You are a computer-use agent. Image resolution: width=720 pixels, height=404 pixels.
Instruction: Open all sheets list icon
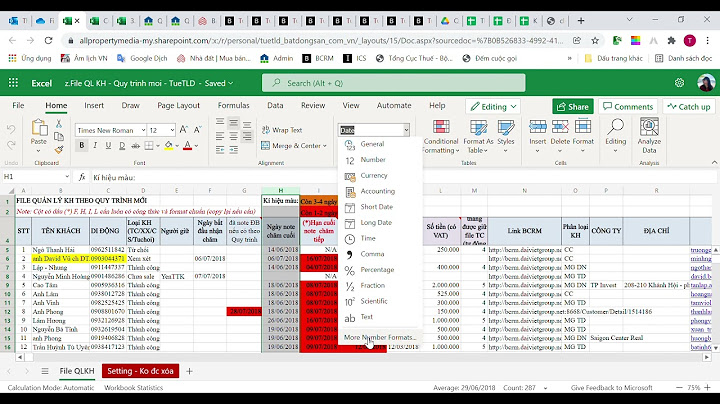click(45, 371)
